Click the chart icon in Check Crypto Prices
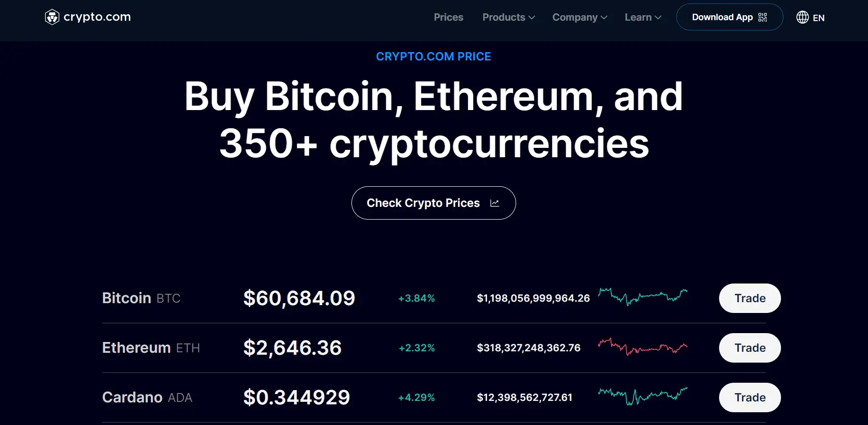The width and height of the screenshot is (868, 425). [494, 203]
